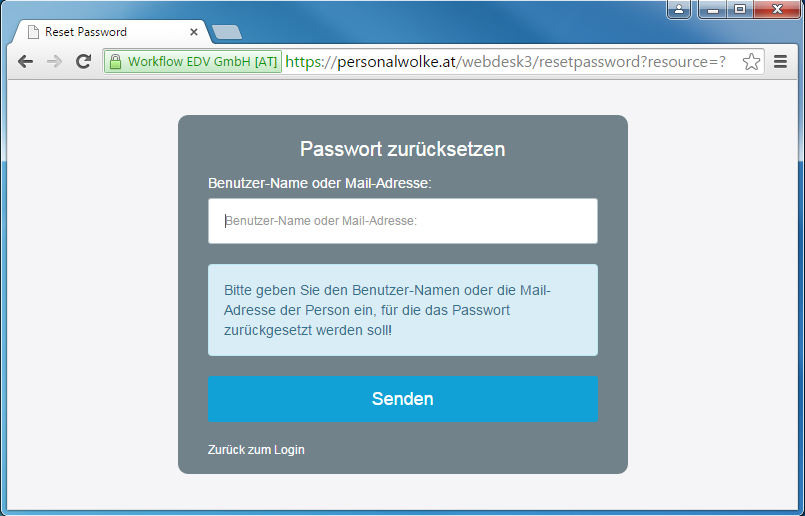Click the blue Senden button
Screen dimensions: 805x516
[402, 399]
